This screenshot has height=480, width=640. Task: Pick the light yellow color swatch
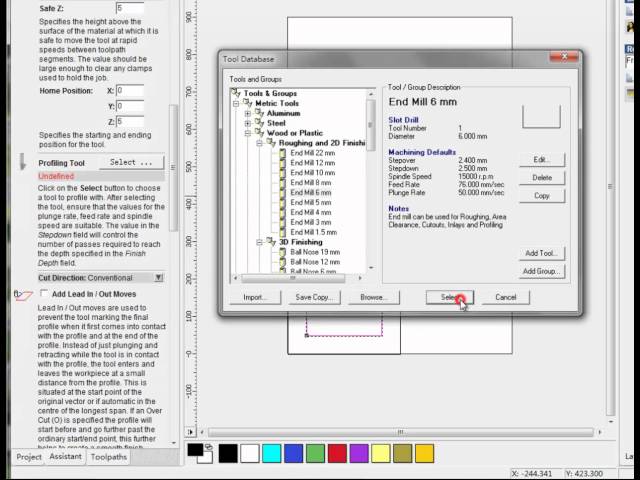pos(381,453)
